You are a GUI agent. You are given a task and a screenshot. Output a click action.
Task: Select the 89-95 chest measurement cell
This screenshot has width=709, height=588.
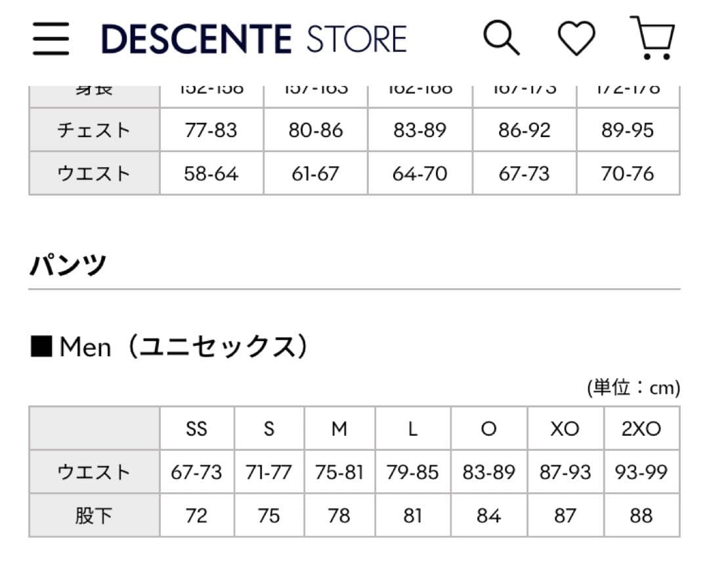628,130
